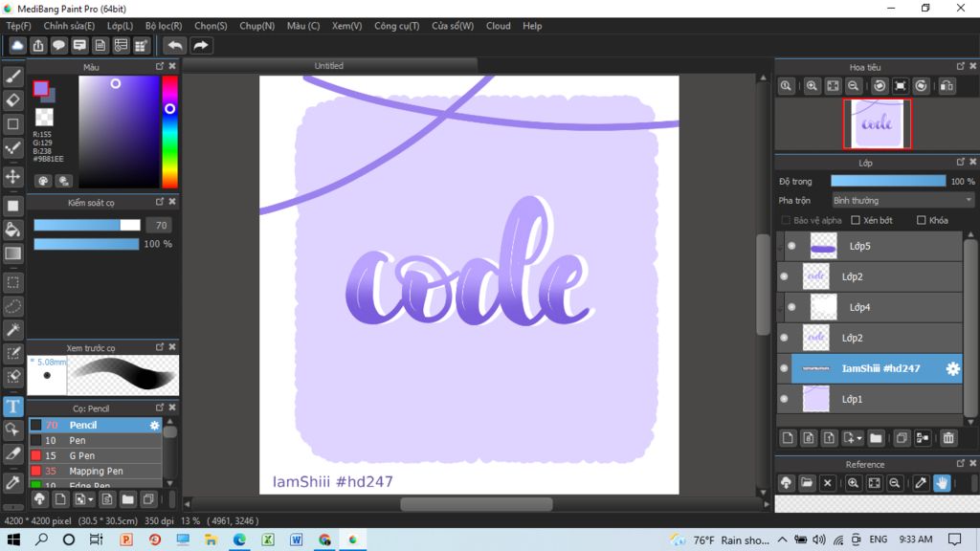Select the Lasso selection tool
This screenshot has height=551, width=980.
(x=13, y=306)
